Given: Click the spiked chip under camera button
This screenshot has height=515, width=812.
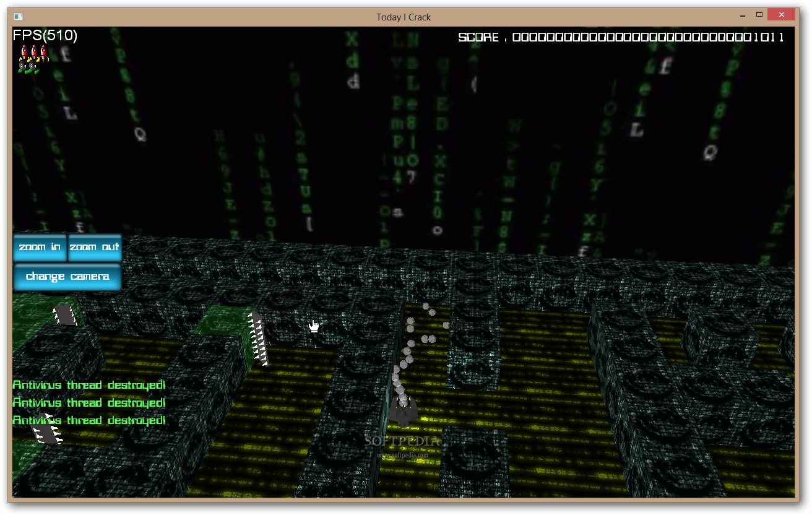Looking at the screenshot, I should 65,315.
